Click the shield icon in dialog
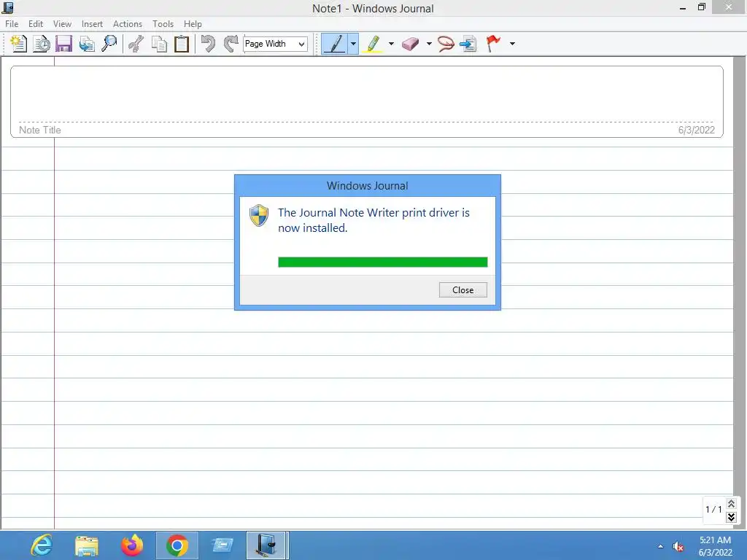747x560 pixels. (259, 215)
